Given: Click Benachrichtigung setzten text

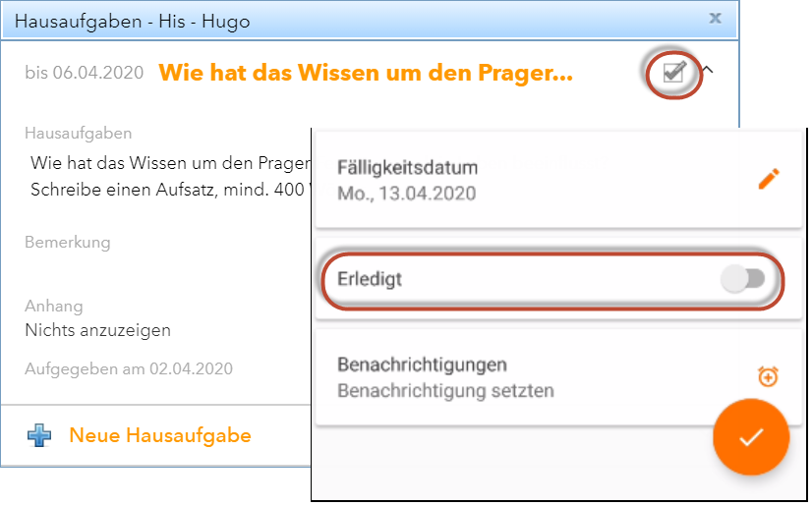Looking at the screenshot, I should point(446,391).
